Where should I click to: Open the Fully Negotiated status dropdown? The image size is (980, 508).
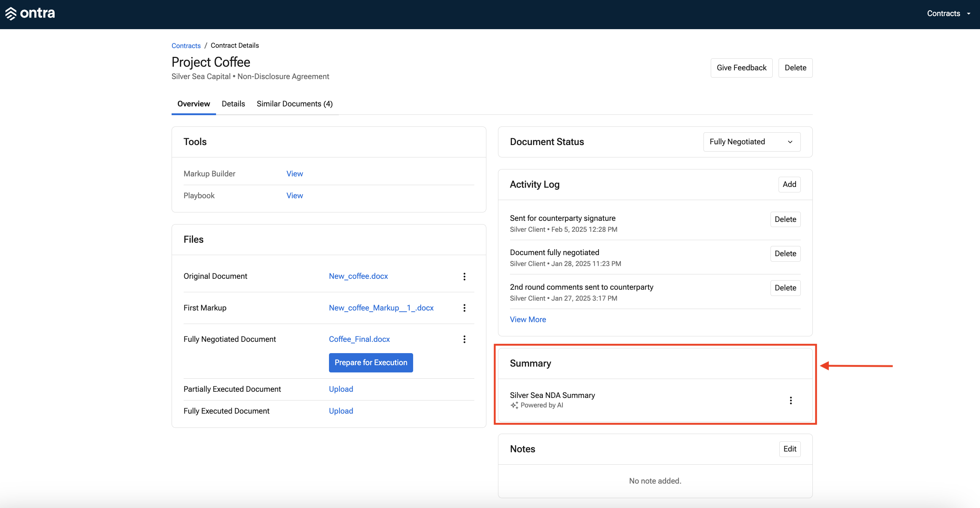tap(751, 141)
